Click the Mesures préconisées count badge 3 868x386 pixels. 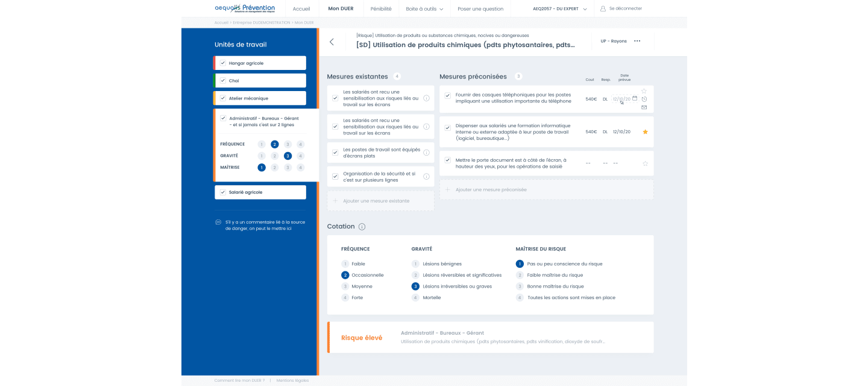click(518, 76)
